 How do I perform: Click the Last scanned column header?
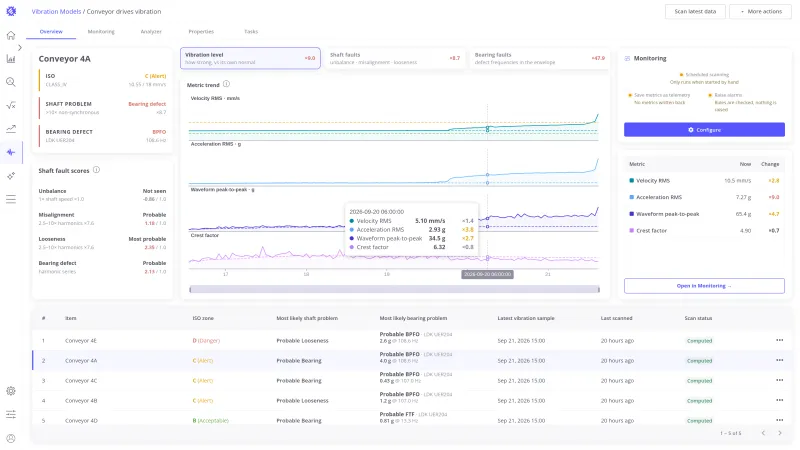616,318
